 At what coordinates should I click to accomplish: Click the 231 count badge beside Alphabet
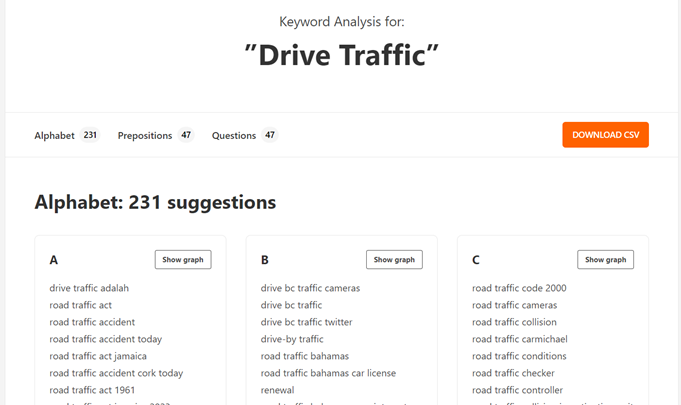90,135
